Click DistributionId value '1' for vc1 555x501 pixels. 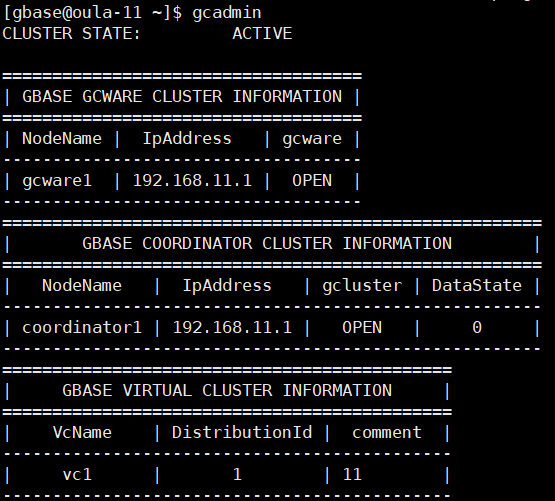[237, 474]
